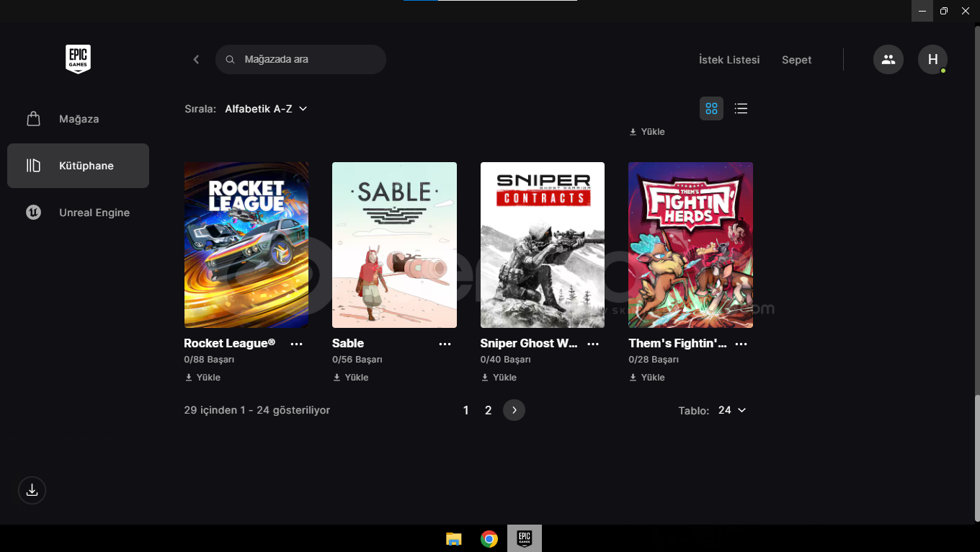Go to page 1
The width and height of the screenshot is (980, 552).
465,410
